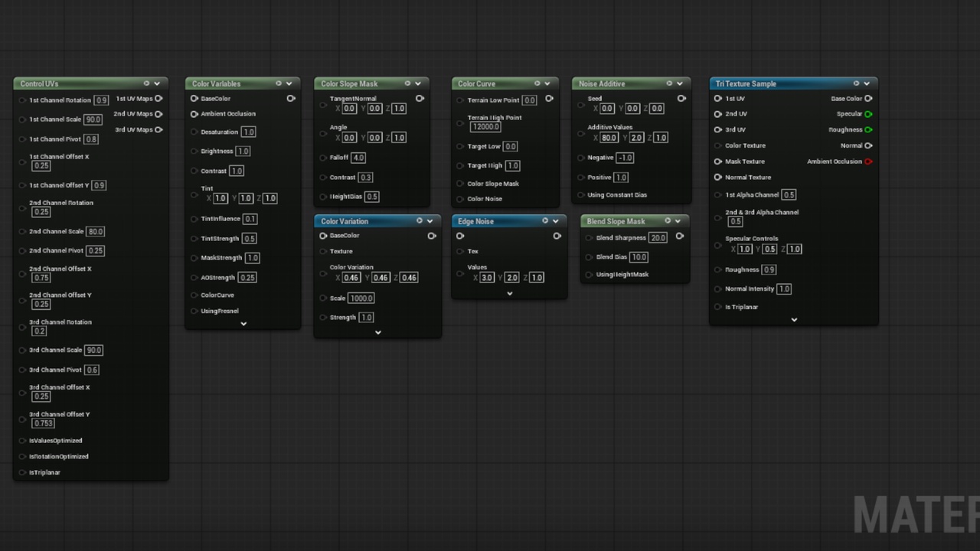Click the 2nd UV Maps output pin
Image resolution: width=980 pixels, height=551 pixels.
(158, 114)
